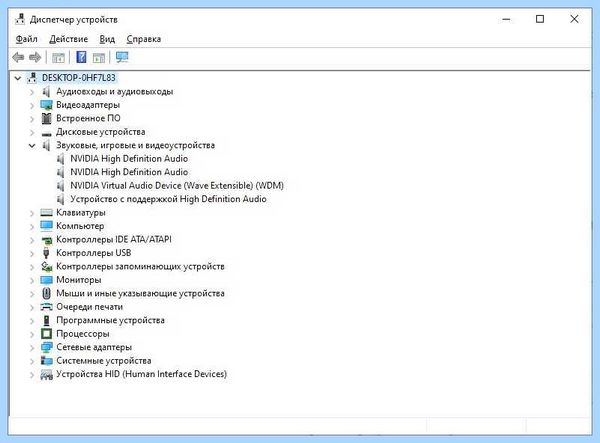
Task: Expand Аудиовходы и аудиовыходы
Action: pos(32,92)
